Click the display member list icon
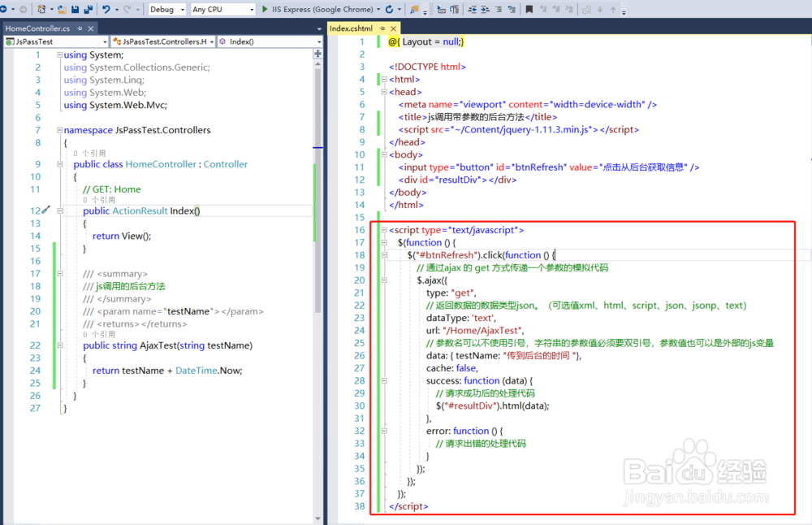The width and height of the screenshot is (812, 525). [441, 9]
